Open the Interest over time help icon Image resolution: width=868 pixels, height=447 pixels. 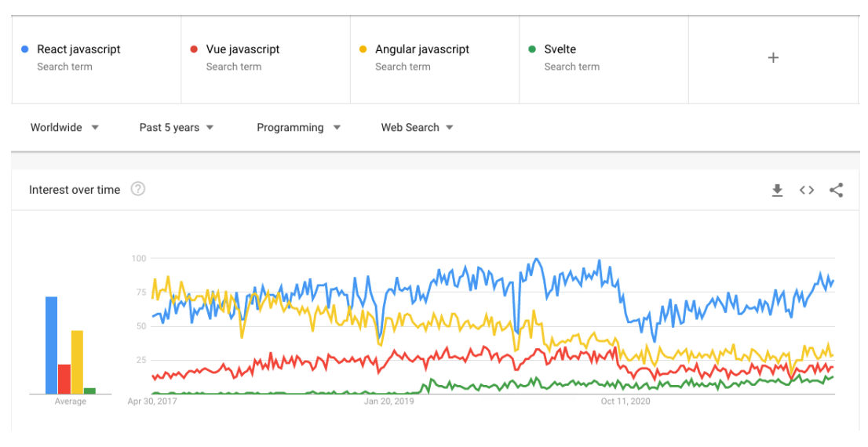point(138,189)
